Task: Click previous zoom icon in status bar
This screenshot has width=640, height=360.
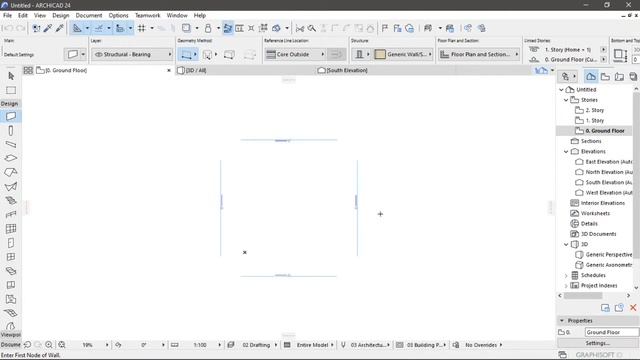Action: point(27,345)
